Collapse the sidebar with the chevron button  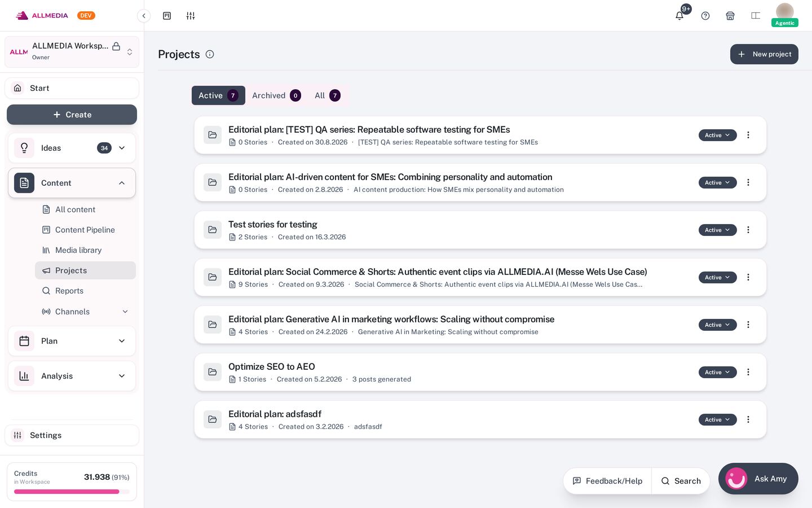click(x=144, y=16)
